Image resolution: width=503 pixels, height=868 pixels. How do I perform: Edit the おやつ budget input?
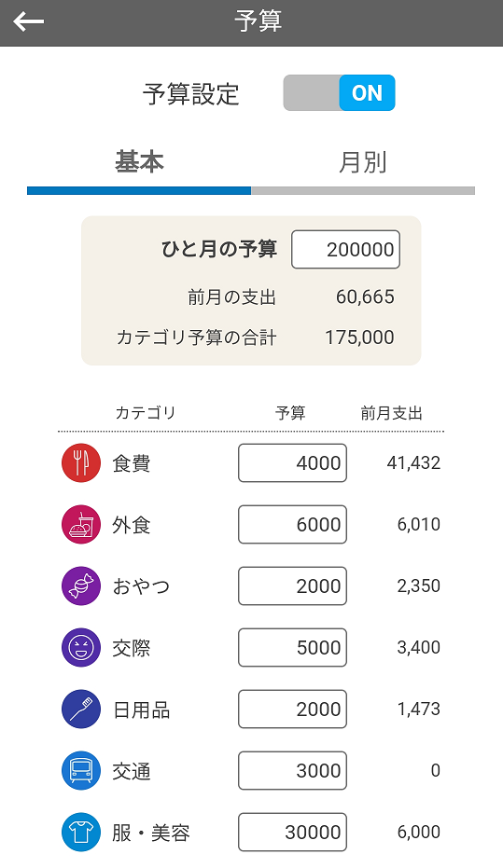point(292,586)
